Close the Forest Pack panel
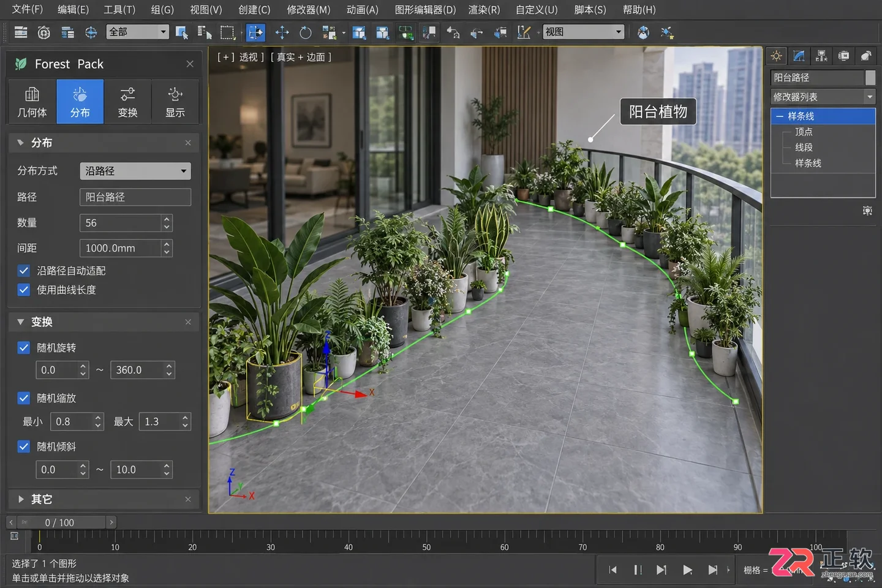 (190, 64)
